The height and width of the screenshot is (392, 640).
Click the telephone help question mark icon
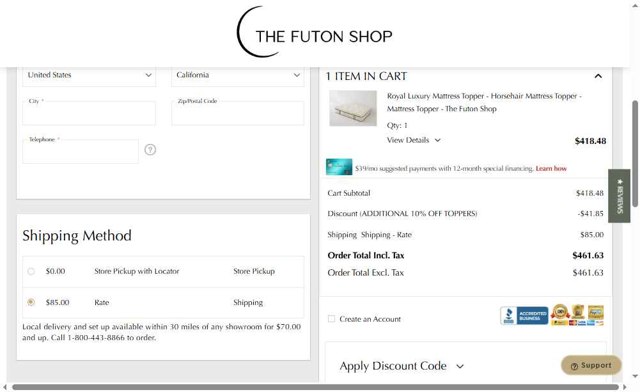pyautogui.click(x=150, y=149)
